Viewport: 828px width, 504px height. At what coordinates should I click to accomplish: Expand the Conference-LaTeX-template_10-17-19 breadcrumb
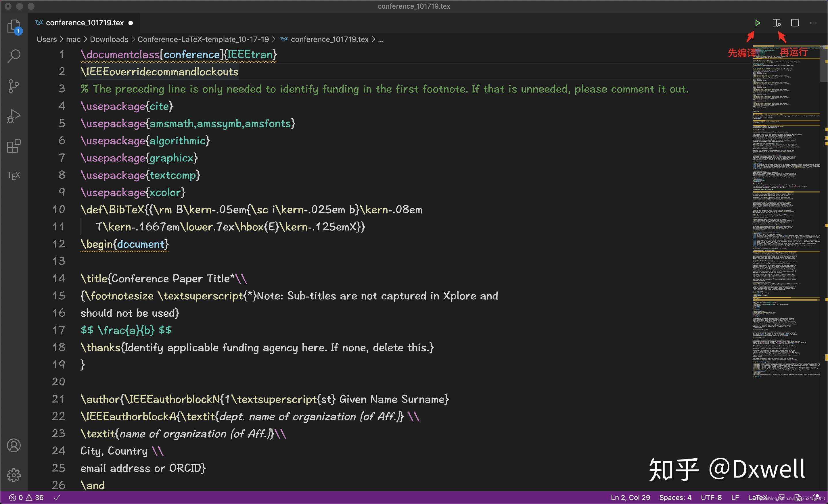click(x=203, y=39)
